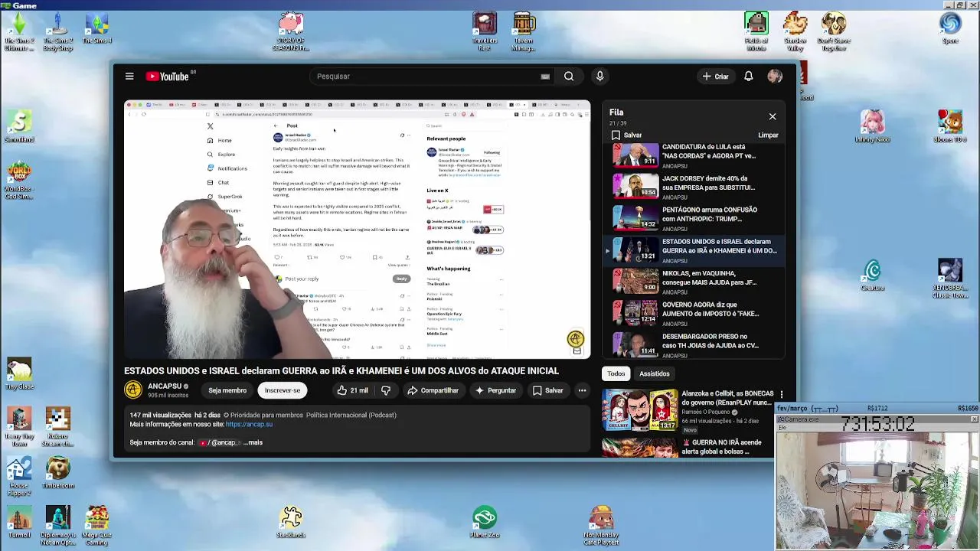Activate voice search microphone
Image resolution: width=980 pixels, height=551 pixels.
(599, 77)
